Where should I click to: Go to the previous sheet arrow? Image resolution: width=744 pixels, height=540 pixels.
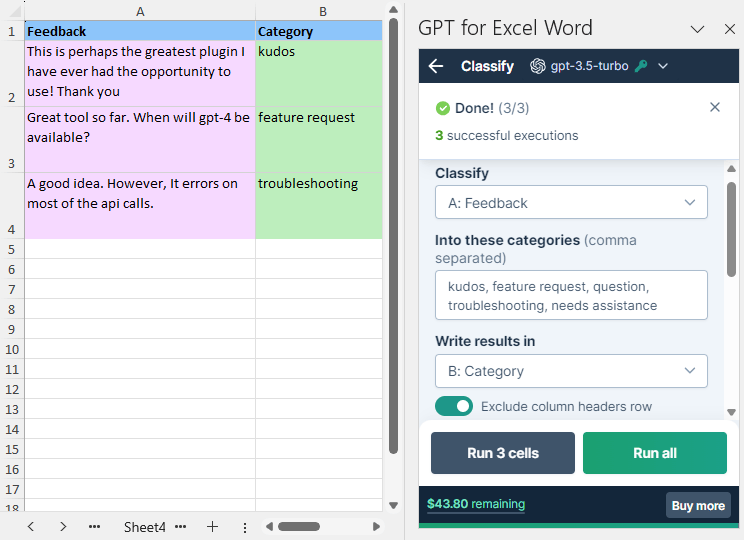(31, 526)
